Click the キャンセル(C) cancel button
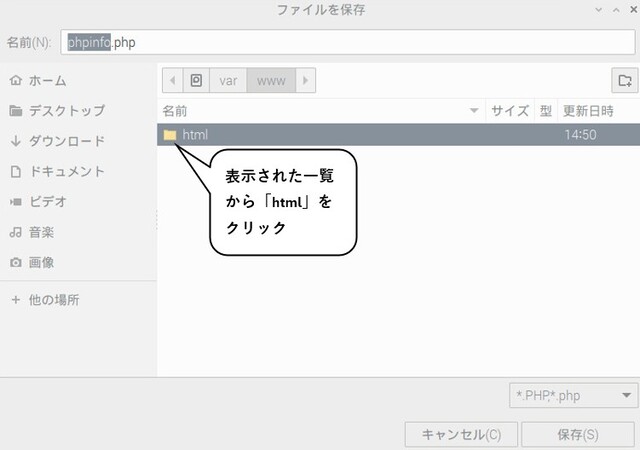The width and height of the screenshot is (640, 450). pyautogui.click(x=461, y=434)
